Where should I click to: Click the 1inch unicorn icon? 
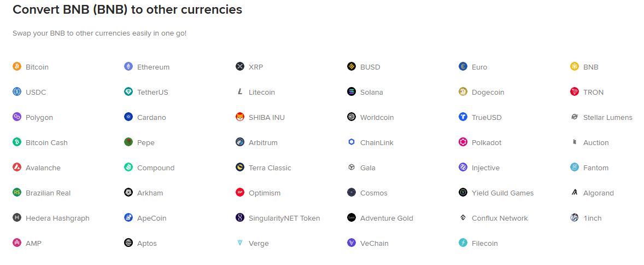pyautogui.click(x=575, y=218)
